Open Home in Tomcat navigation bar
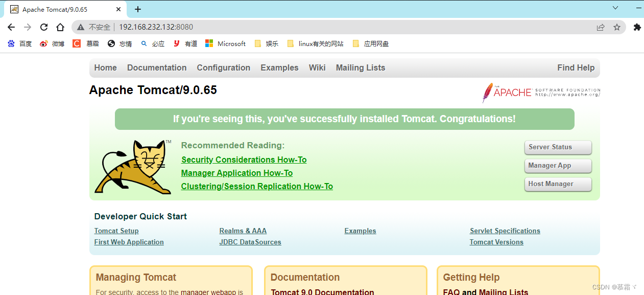This screenshot has width=644, height=295. [x=105, y=67]
